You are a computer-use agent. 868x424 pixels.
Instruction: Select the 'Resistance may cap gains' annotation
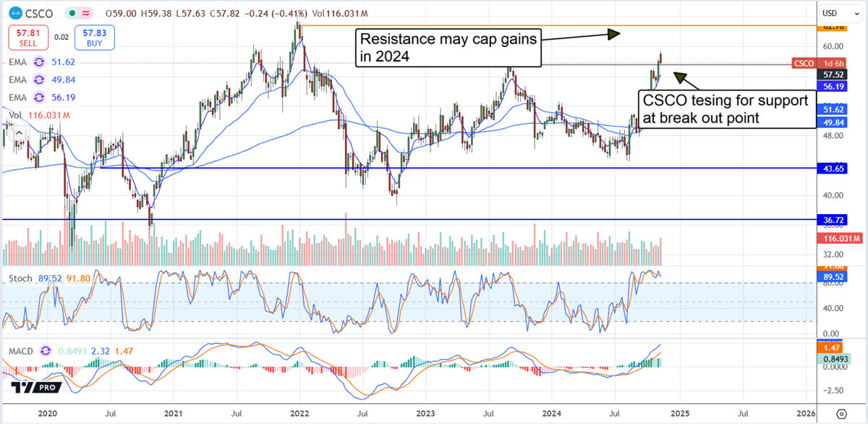coord(448,48)
